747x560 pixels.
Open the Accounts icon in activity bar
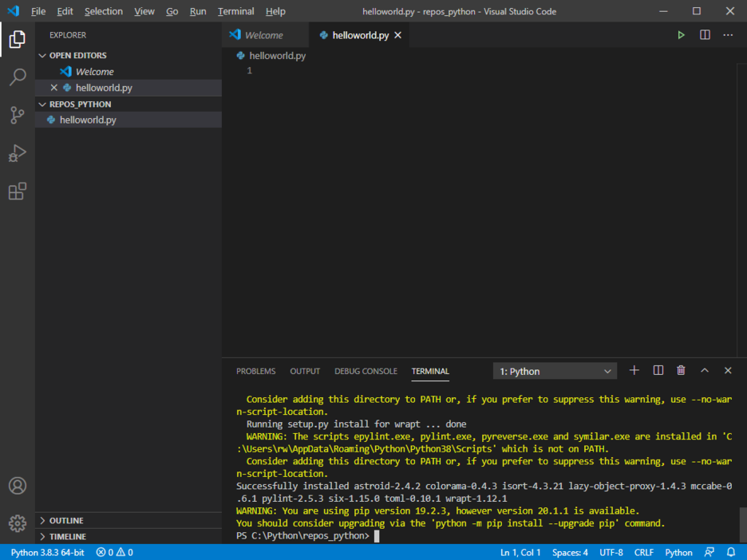click(17, 486)
